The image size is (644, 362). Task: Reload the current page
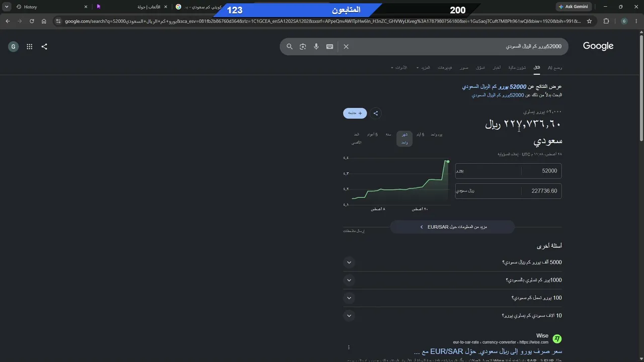tap(32, 21)
